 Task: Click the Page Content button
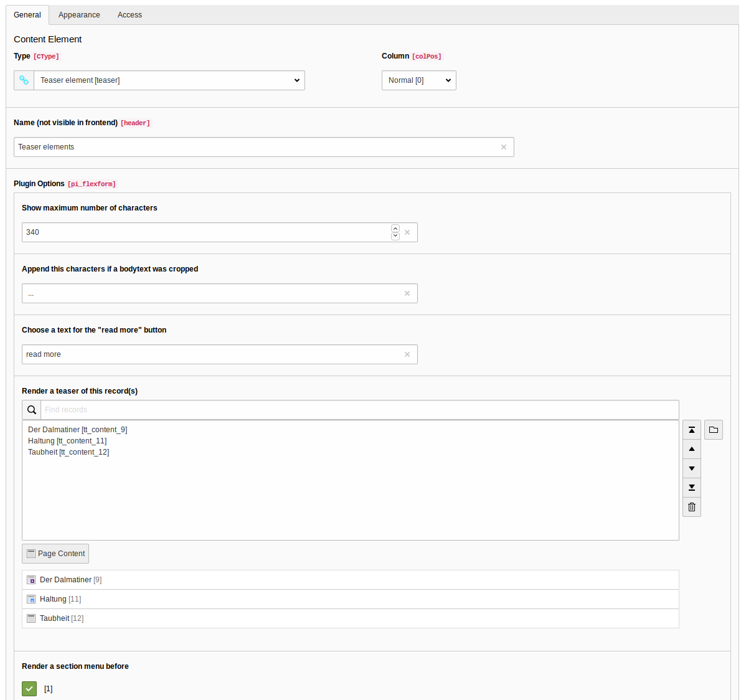click(55, 554)
